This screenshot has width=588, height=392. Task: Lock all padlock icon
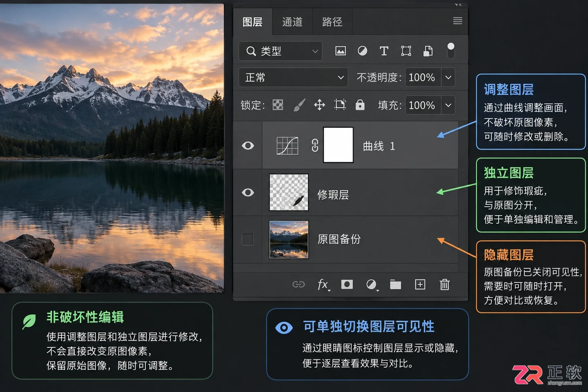360,105
